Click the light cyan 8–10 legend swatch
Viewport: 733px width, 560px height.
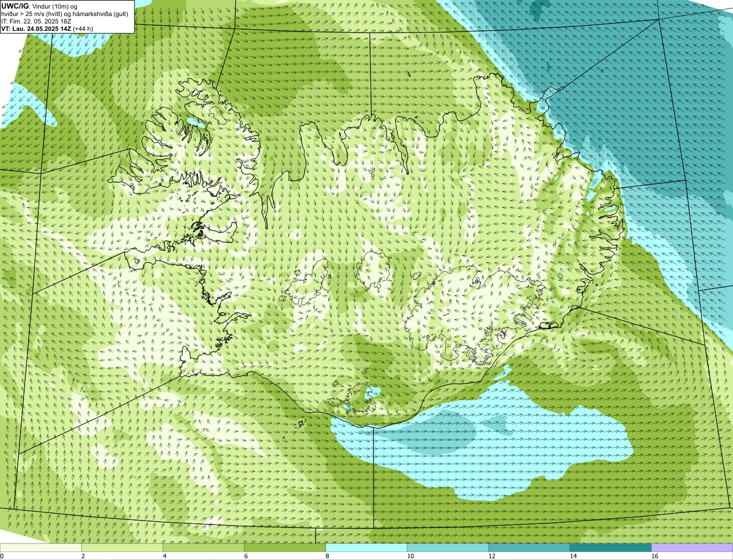pyautogui.click(x=366, y=548)
